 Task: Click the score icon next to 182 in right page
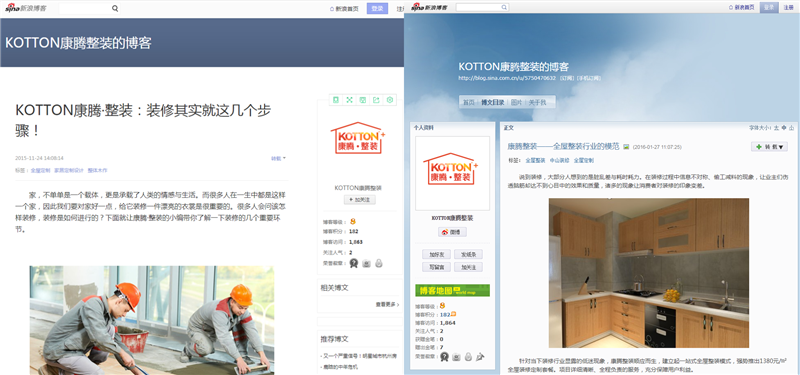coord(453,314)
